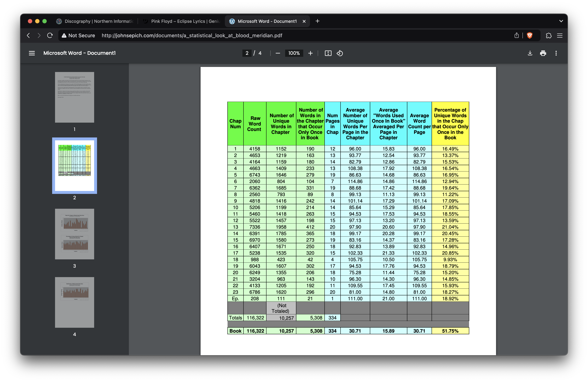588x382 pixels.
Task: Open the share icon in address bar
Action: coord(516,35)
